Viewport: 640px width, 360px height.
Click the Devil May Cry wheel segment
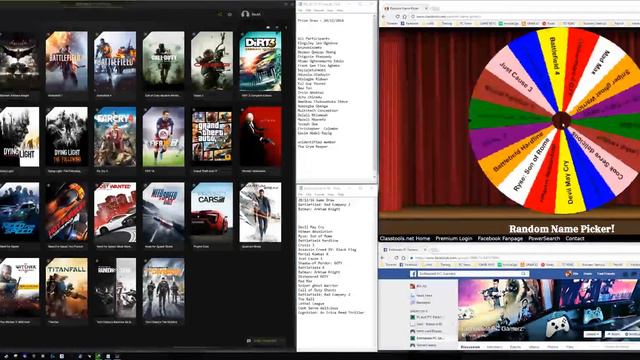click(568, 182)
